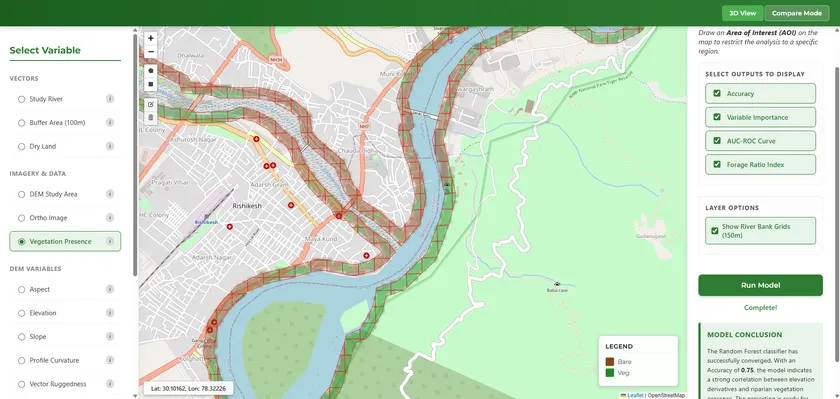Select the Aspect radio button
This screenshot has width=840, height=399.
point(21,289)
